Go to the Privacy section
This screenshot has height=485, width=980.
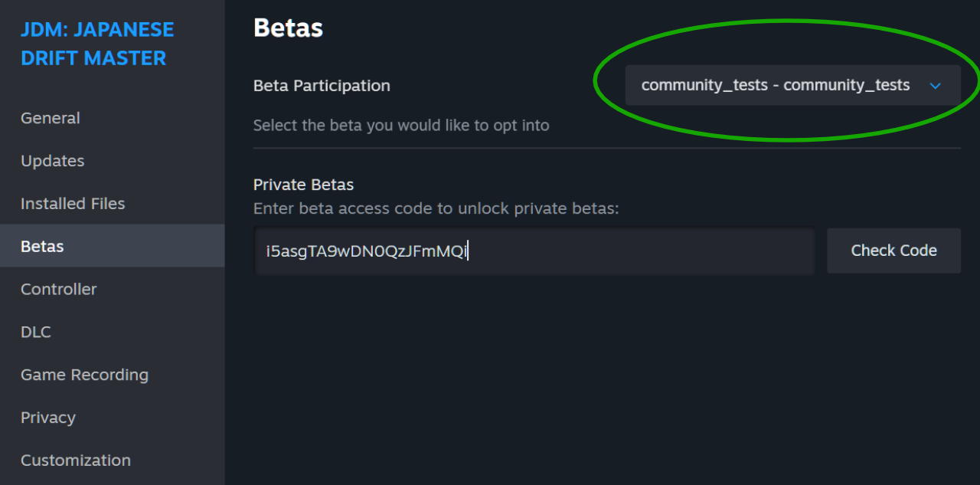48,418
